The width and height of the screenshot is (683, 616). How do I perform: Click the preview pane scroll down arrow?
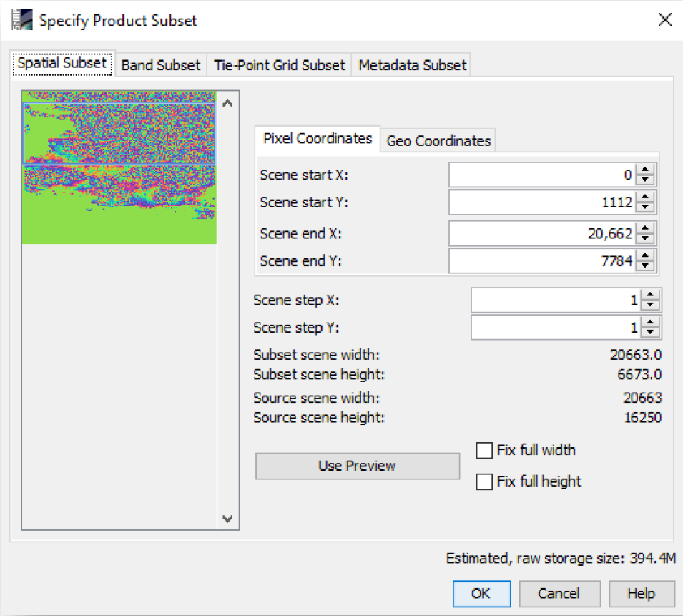click(x=227, y=519)
